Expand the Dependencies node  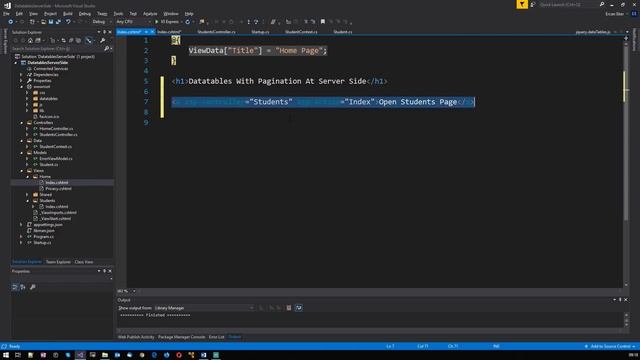pos(22,75)
